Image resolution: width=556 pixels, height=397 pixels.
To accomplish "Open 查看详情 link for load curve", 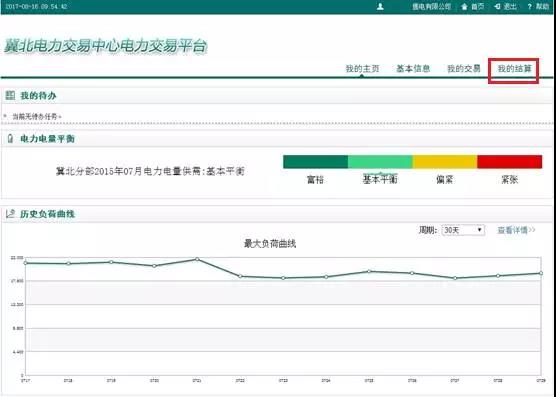I will [x=516, y=230].
